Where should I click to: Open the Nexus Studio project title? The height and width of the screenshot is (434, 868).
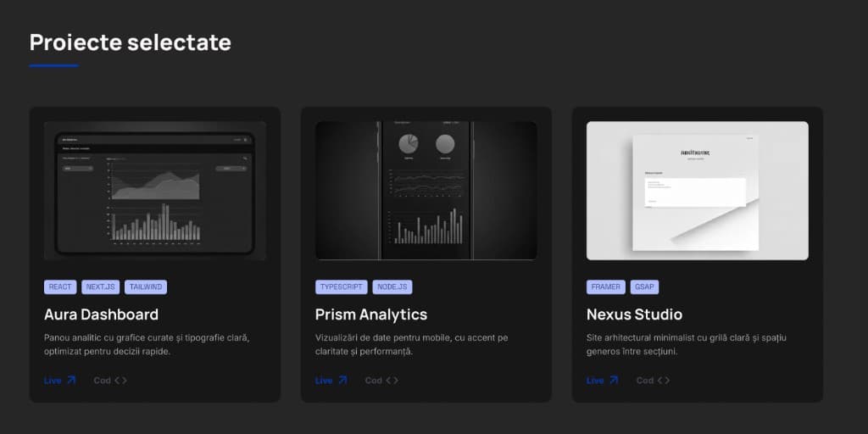pyautogui.click(x=634, y=314)
